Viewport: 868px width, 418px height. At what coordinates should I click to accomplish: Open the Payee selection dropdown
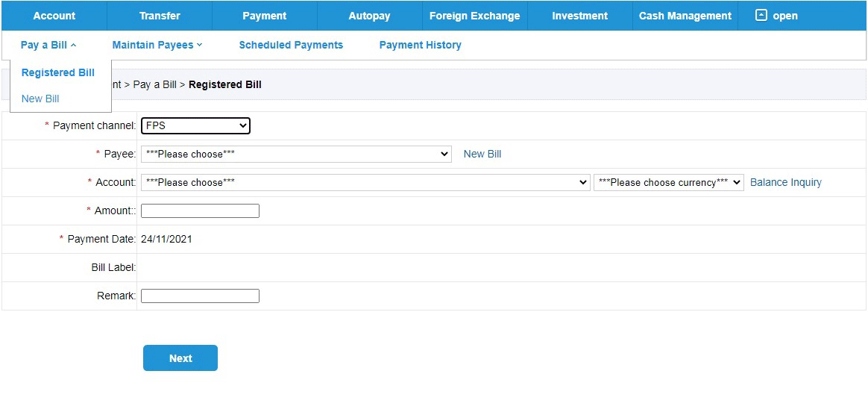[x=296, y=154]
